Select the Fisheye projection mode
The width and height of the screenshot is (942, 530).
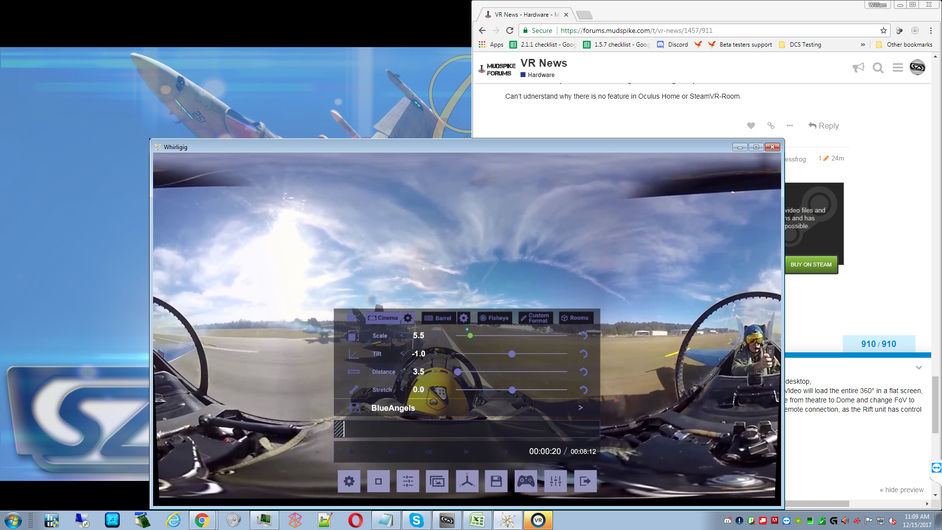(494, 318)
